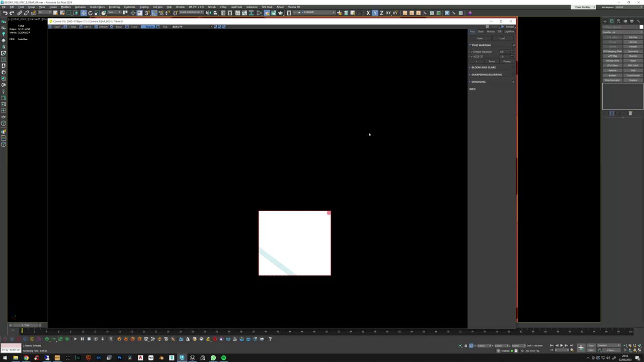Open the BEAUTY render element dropdown

(192, 27)
